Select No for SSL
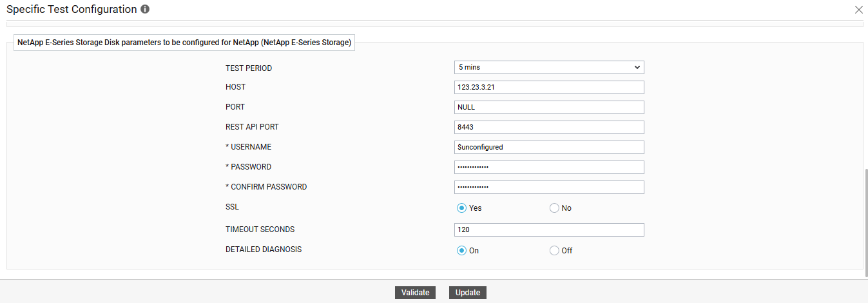Image resolution: width=868 pixels, height=303 pixels. (x=554, y=208)
